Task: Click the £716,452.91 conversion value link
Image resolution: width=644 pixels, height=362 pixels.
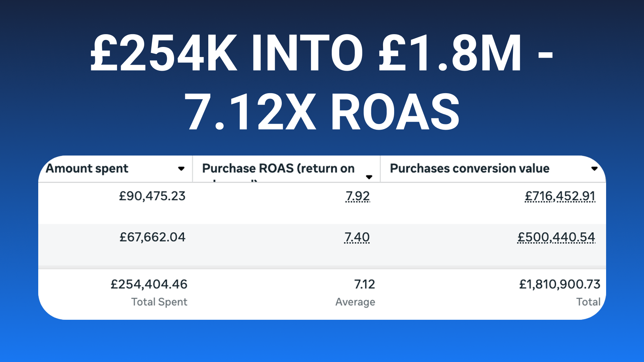Action: tap(560, 196)
